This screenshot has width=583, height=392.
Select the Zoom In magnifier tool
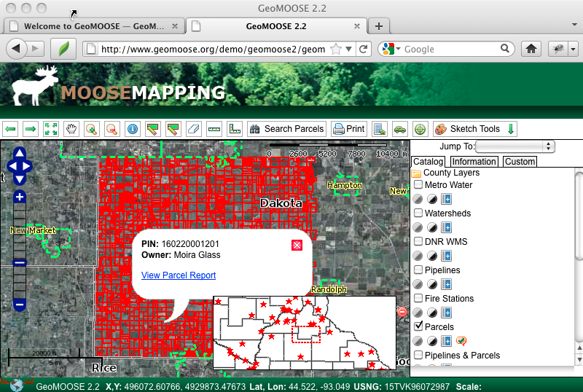(92, 129)
